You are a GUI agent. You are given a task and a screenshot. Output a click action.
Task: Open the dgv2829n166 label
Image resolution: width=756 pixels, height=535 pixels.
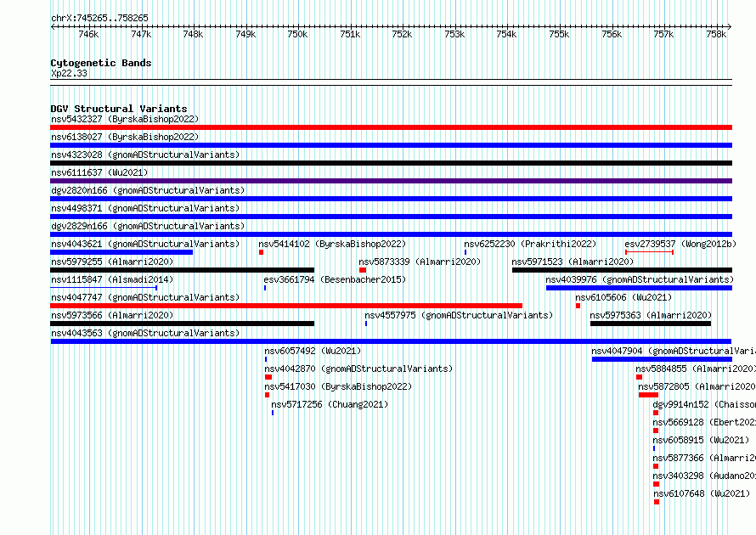click(148, 226)
